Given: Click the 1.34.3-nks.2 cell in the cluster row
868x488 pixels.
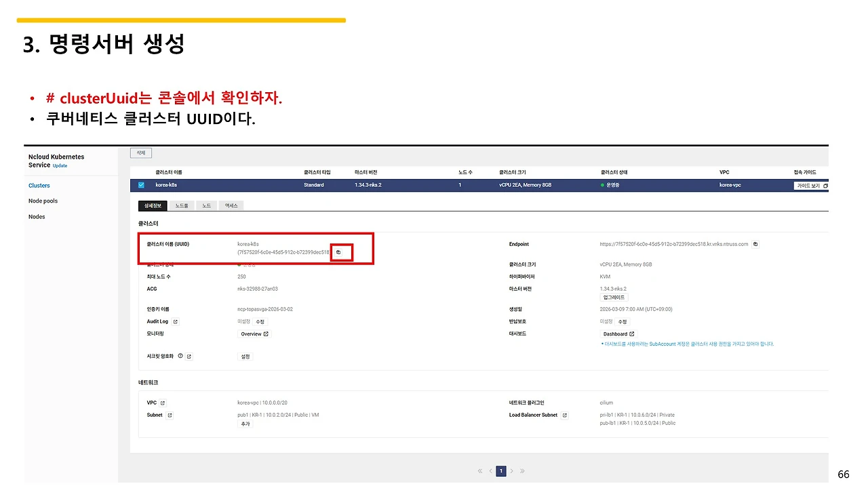Looking at the screenshot, I should click(x=368, y=185).
